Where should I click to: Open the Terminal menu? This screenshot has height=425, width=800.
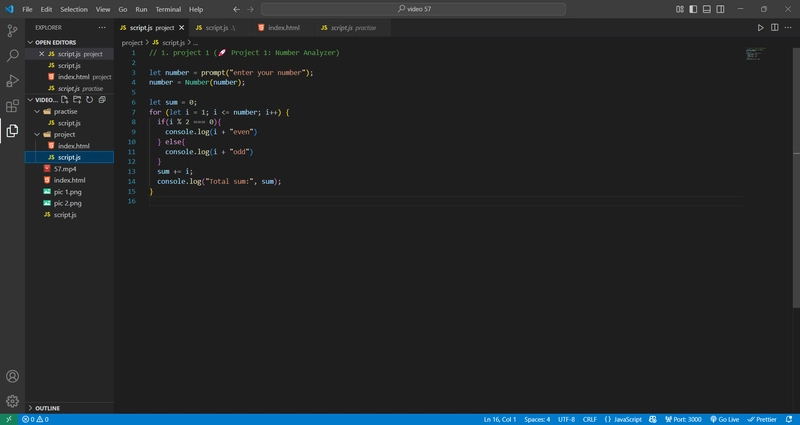[168, 9]
